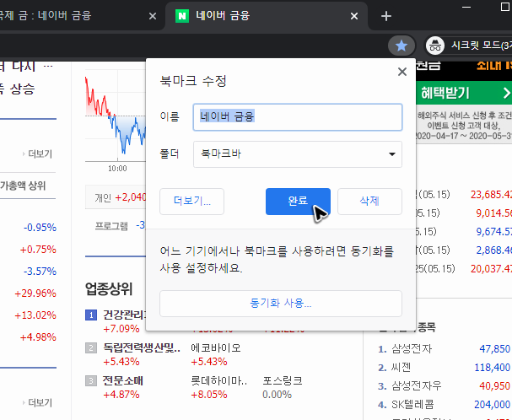
Task: Close the 북마크 수정 dialog with X
Action: [x=402, y=72]
